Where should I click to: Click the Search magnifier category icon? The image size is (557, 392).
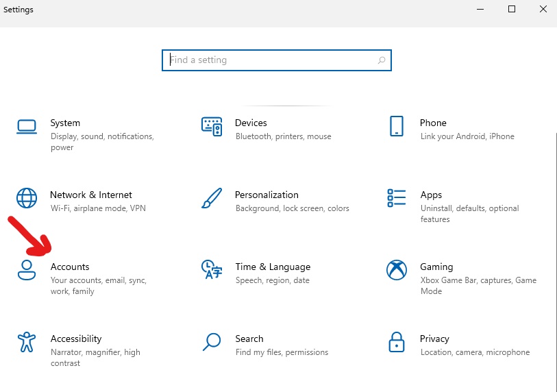[x=212, y=341]
